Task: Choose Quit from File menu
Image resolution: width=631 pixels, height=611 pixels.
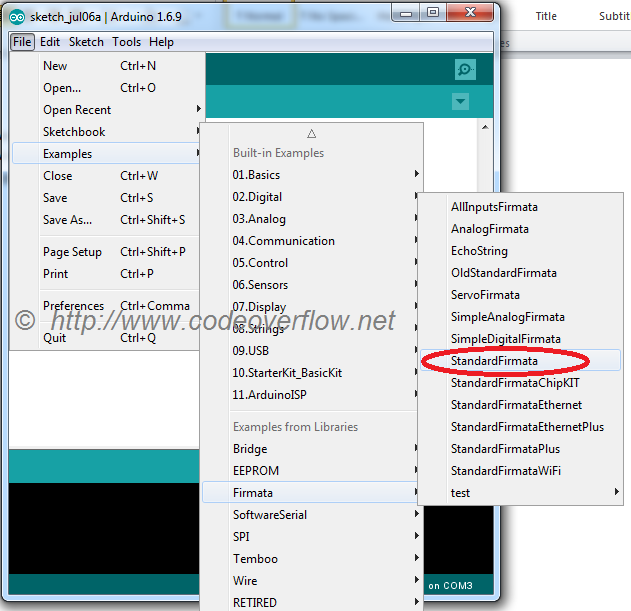Action: pyautogui.click(x=106, y=338)
